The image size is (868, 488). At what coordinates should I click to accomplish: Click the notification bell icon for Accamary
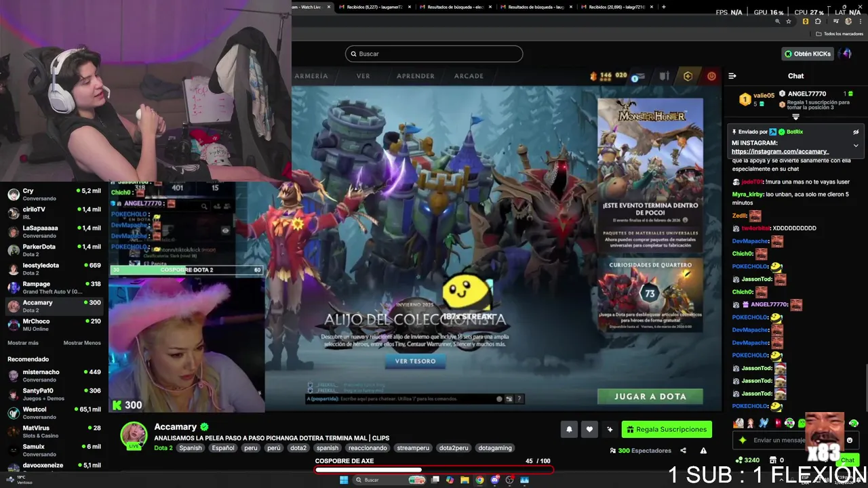(x=569, y=429)
